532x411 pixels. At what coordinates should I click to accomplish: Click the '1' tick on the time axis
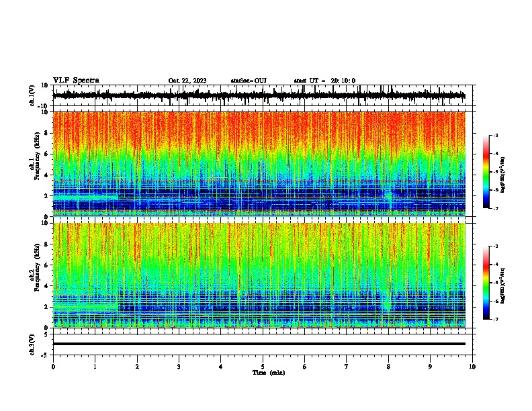coord(95,367)
